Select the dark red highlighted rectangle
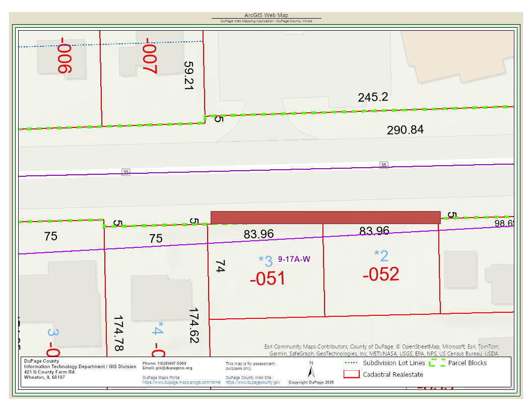Image resolution: width=532 pixels, height=411 pixels. click(x=325, y=218)
